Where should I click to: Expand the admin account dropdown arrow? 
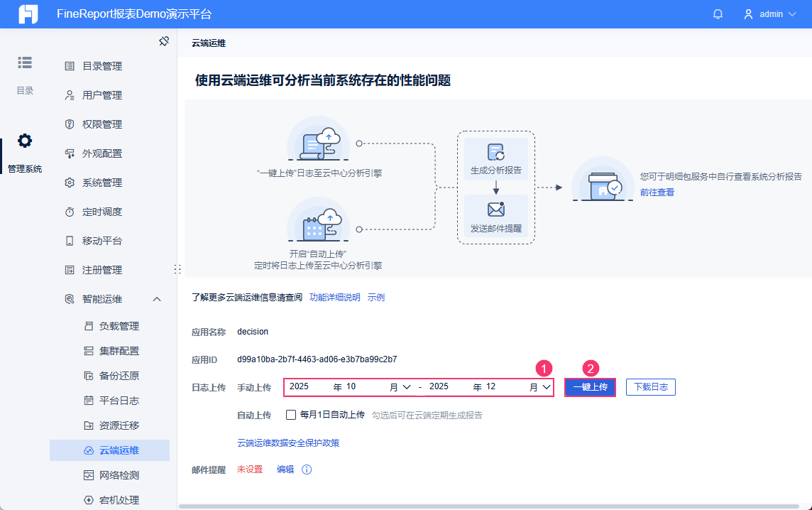[x=792, y=14]
